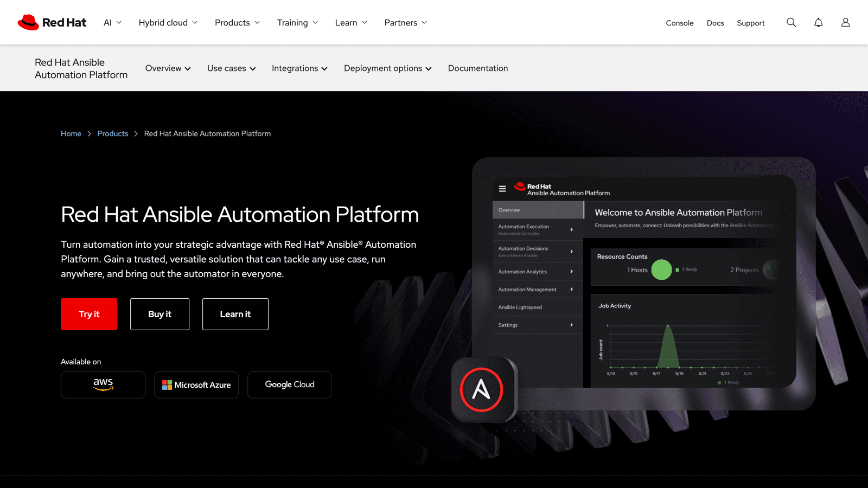This screenshot has height=488, width=868.
Task: Click the '2 Projects' count
Action: tap(744, 270)
